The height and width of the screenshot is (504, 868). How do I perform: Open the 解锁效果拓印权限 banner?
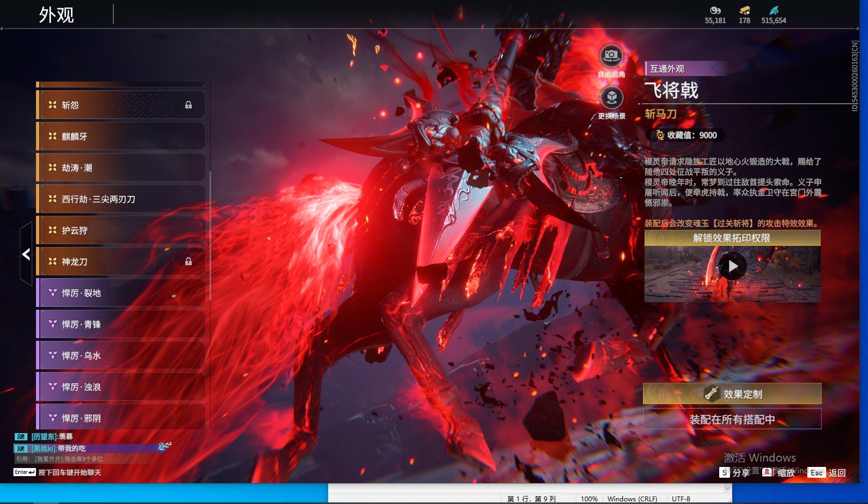click(732, 238)
